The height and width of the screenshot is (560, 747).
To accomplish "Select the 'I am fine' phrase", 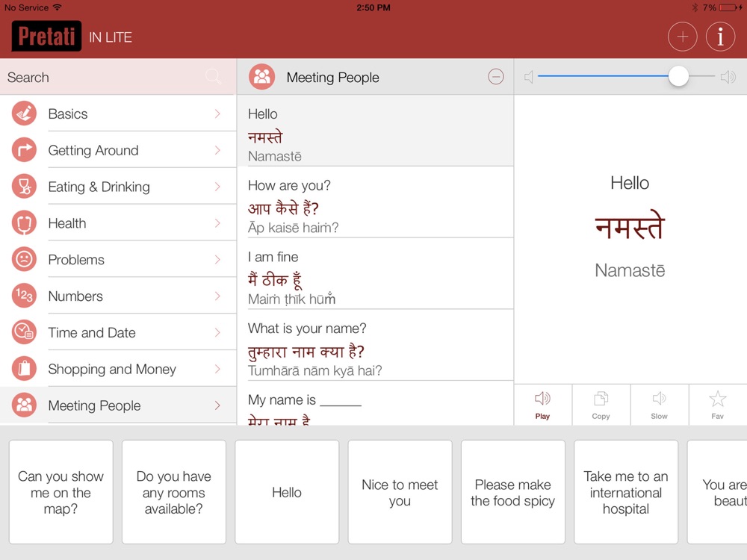I will (x=376, y=273).
